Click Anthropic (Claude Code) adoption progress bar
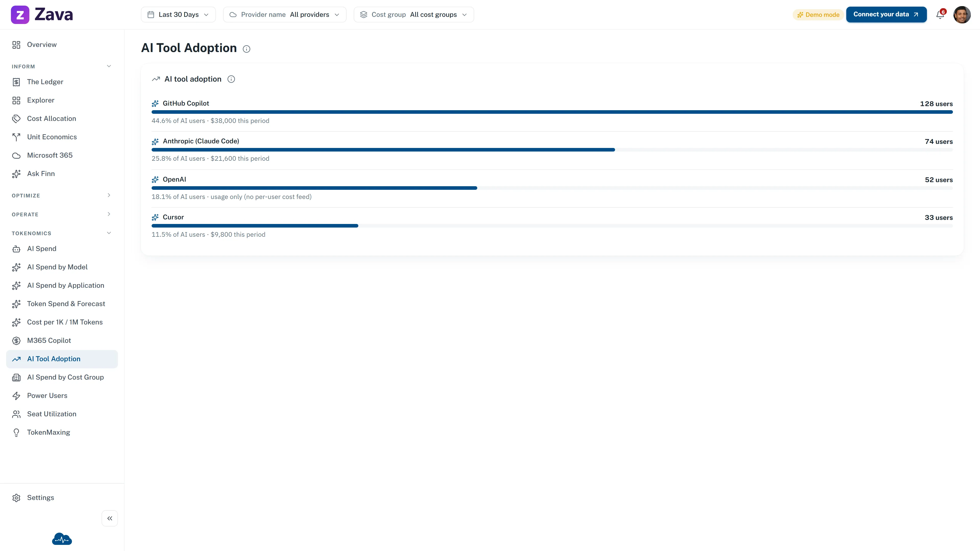Screen dimensions: 980x551 point(552,150)
